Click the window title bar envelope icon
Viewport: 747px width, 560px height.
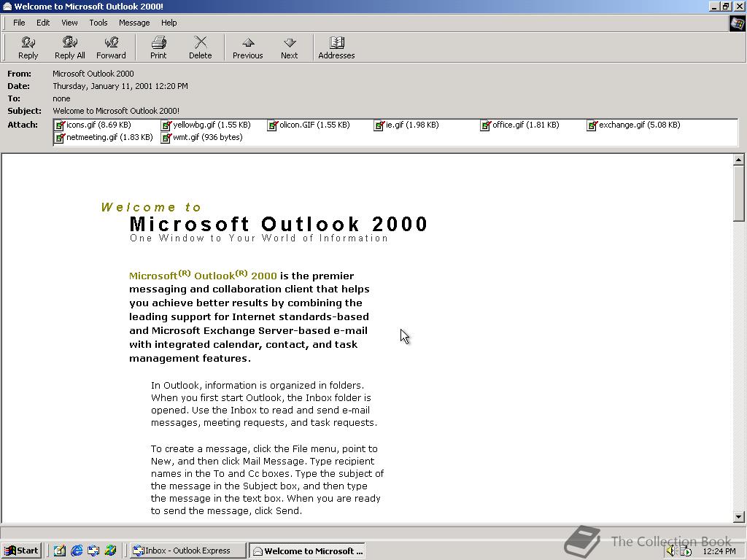[x=7, y=6]
